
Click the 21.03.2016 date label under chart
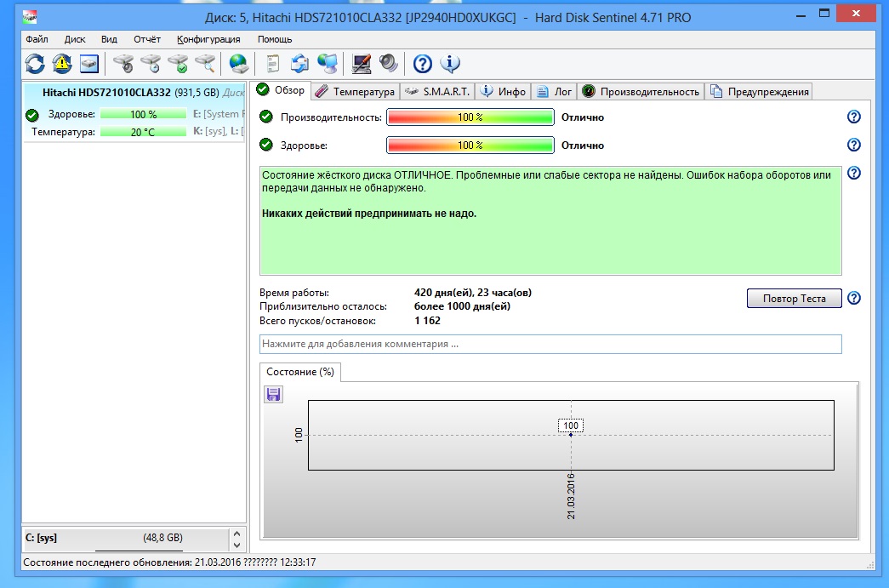click(571, 495)
